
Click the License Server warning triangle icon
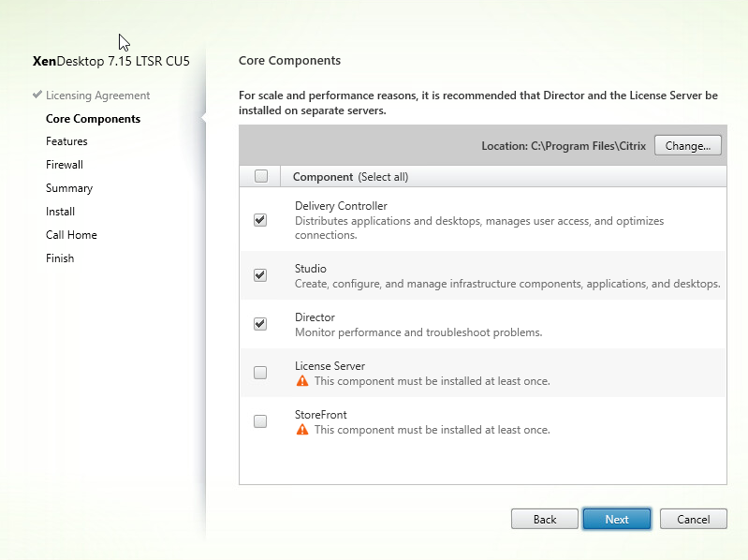pyautogui.click(x=302, y=380)
